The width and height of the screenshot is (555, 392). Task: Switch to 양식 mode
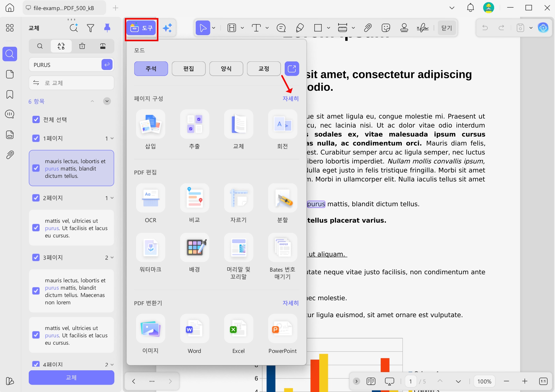point(226,69)
